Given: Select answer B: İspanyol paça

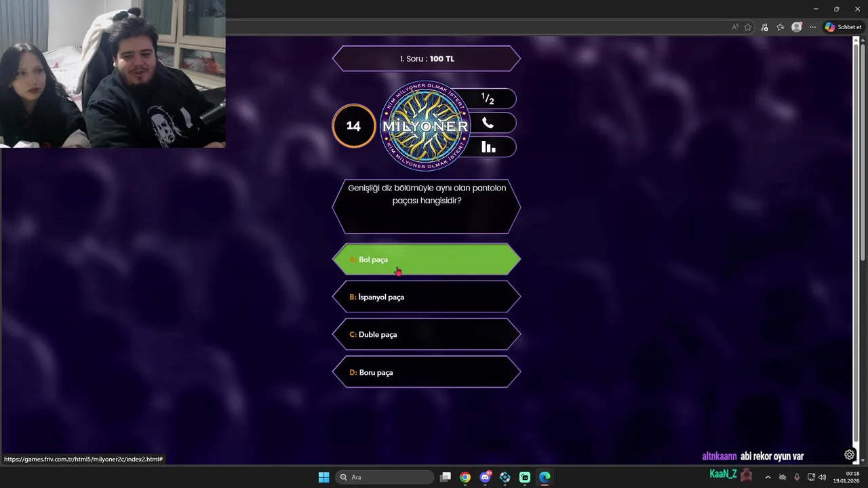Looking at the screenshot, I should (x=427, y=297).
